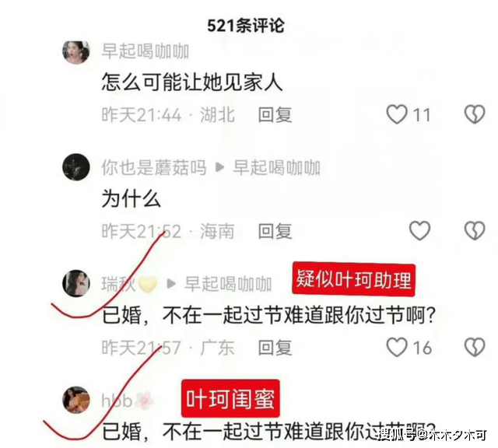Dislike the '为什么' comment
498x448 pixels.
[x=475, y=230]
